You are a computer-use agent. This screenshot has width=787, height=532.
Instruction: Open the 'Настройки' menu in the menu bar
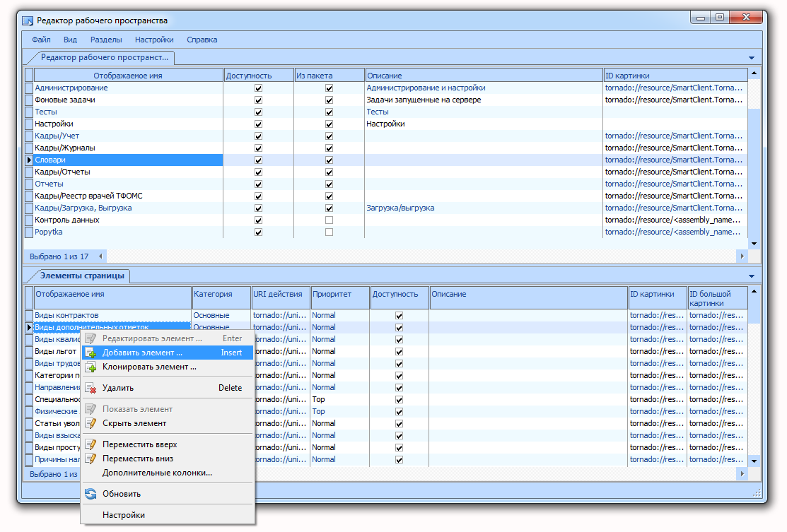[x=154, y=40]
